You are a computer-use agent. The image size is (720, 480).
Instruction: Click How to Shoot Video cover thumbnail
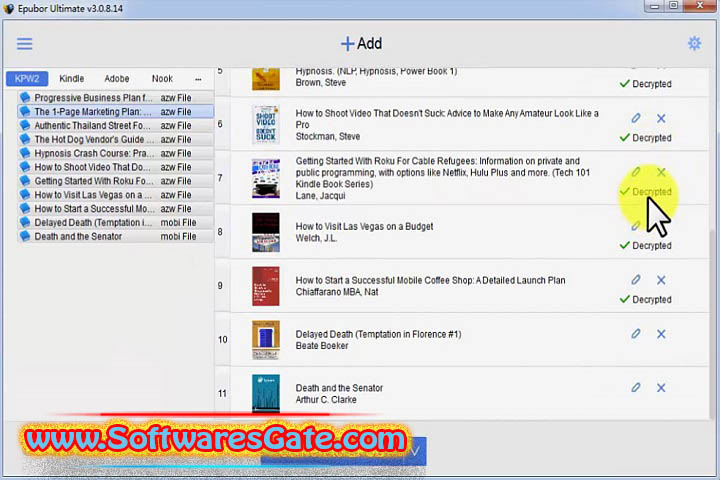point(266,124)
